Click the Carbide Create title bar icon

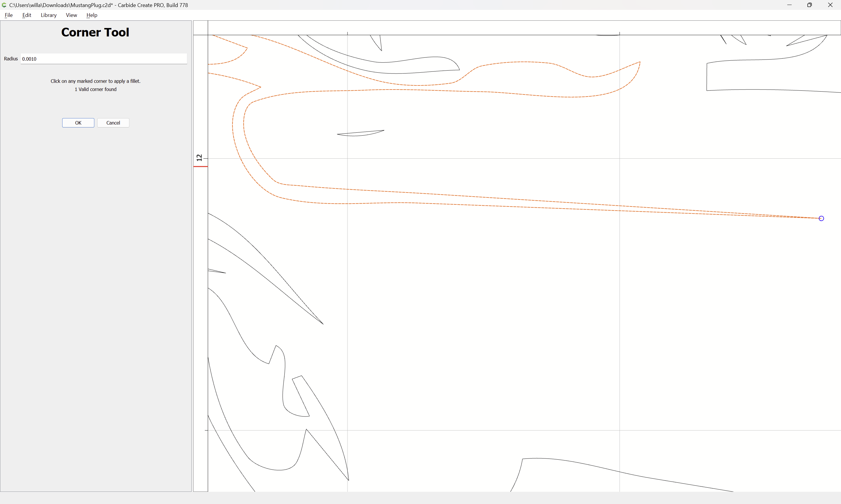click(x=4, y=5)
